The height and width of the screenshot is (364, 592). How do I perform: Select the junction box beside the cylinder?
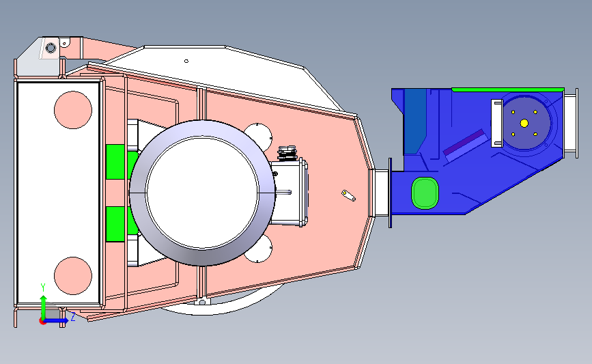[x=290, y=193]
